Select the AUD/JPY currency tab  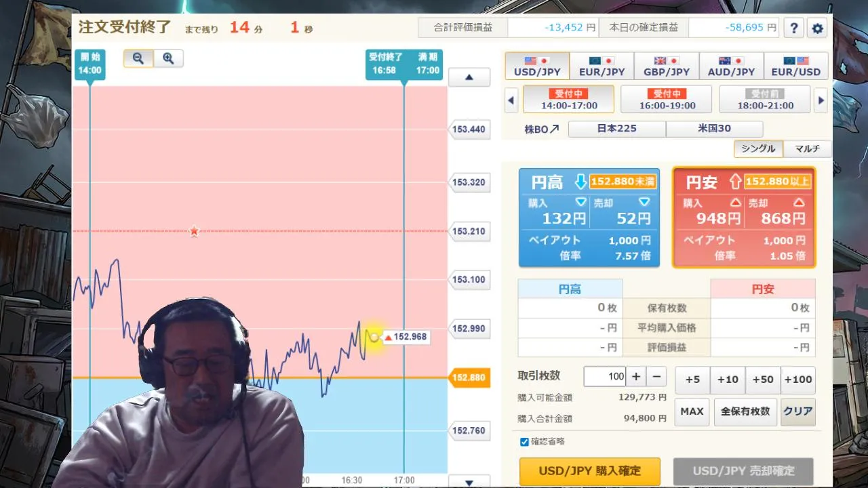(731, 66)
